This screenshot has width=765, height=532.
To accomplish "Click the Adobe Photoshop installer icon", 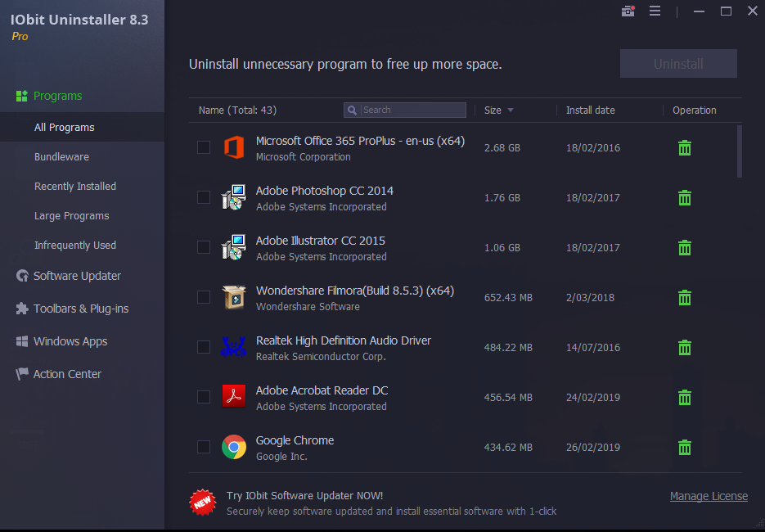I will click(x=234, y=197).
